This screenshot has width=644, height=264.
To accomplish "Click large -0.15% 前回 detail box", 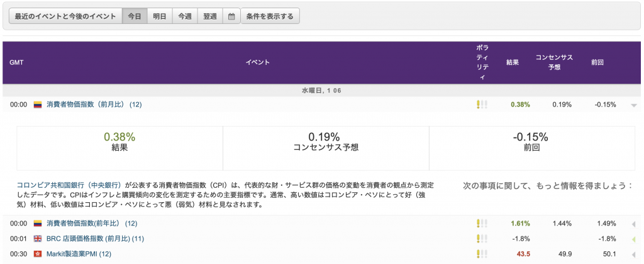I will coord(532,148).
